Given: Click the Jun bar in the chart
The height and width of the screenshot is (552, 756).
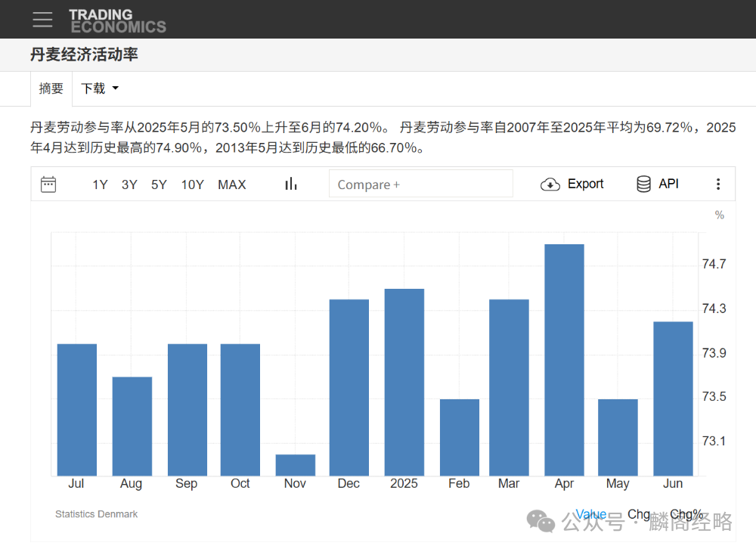Looking at the screenshot, I should pos(673,398).
